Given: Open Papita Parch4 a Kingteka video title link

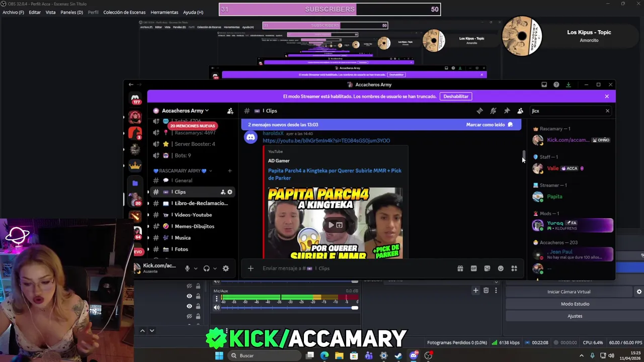Looking at the screenshot, I should click(x=335, y=174).
